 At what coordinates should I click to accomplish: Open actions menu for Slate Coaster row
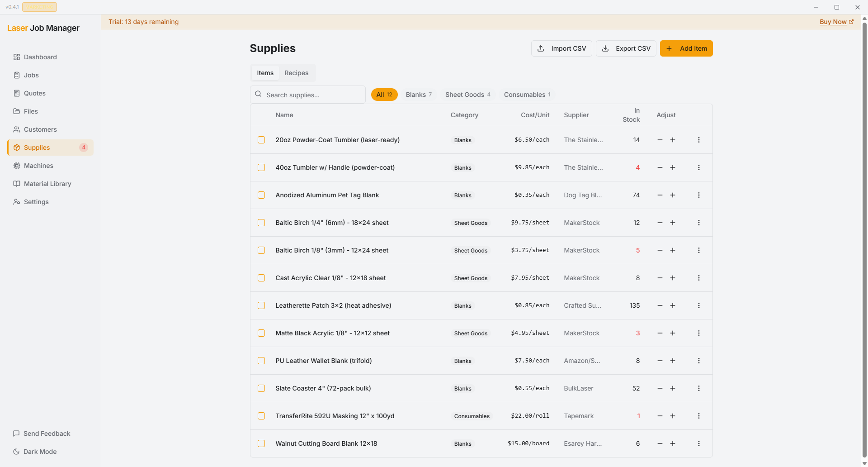coord(699,388)
